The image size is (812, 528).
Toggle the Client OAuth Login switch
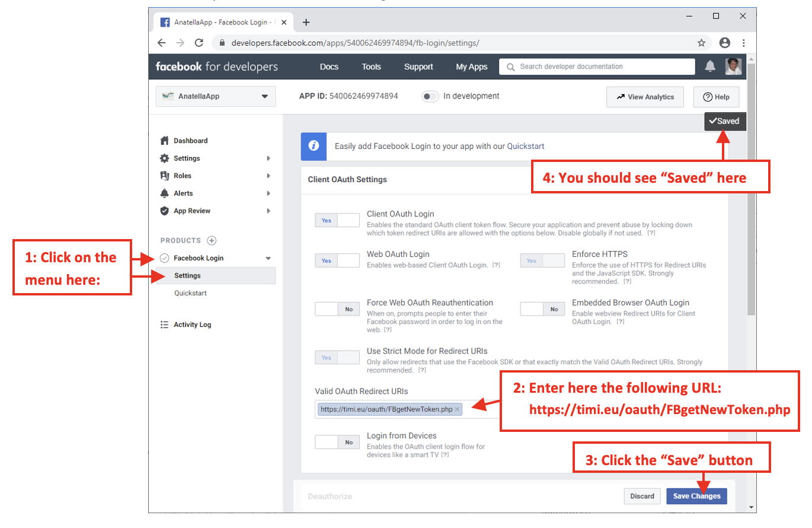[x=337, y=220]
